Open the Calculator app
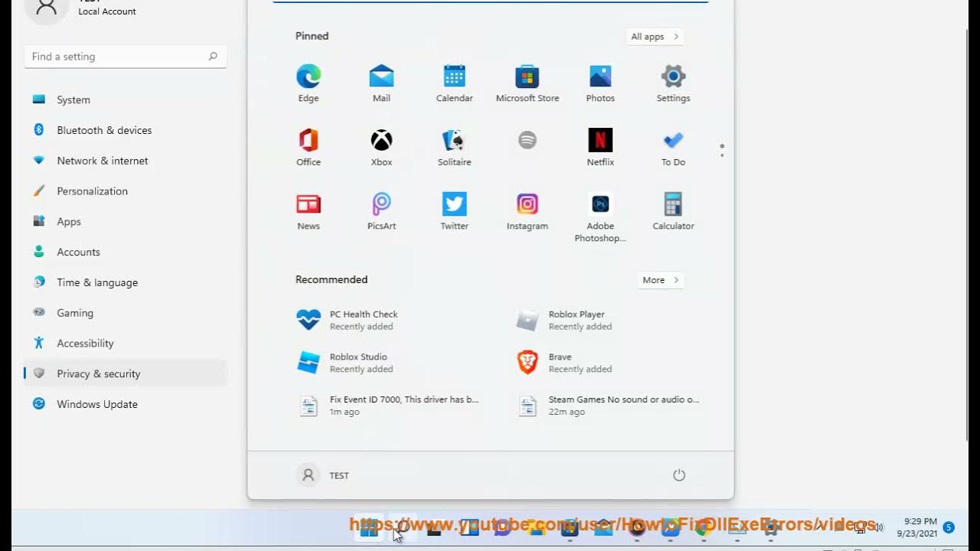Viewport: 980px width, 551px height. click(673, 211)
